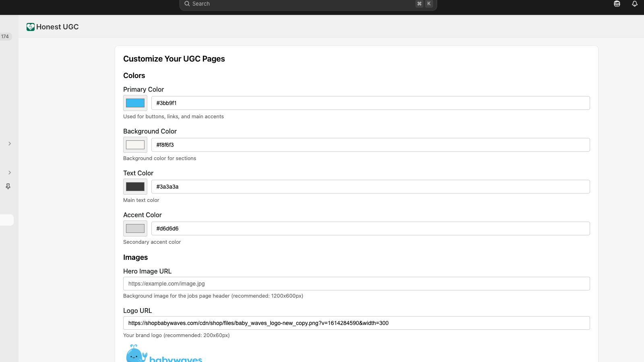Viewport: 644px width, 362px height.
Task: Focus the Text Color hex input
Action: point(370,187)
